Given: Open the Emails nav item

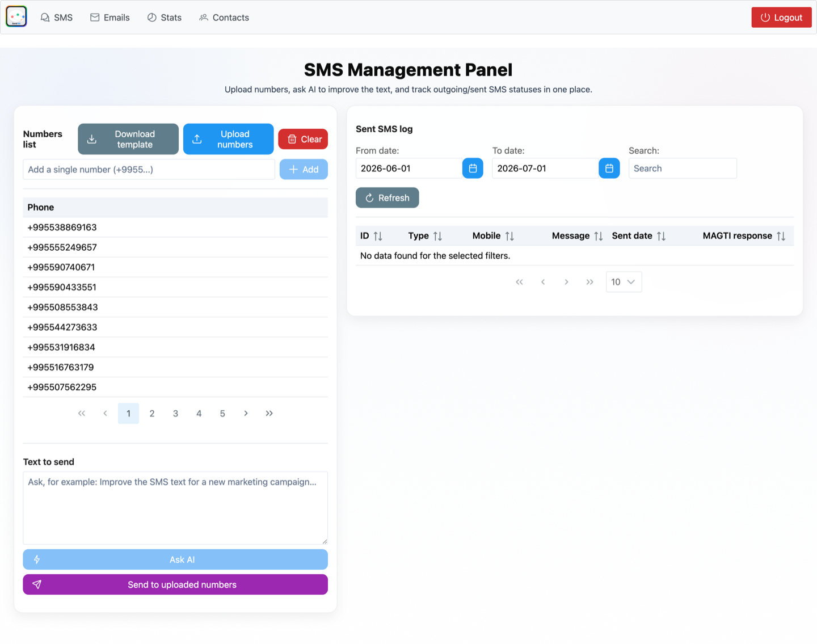Looking at the screenshot, I should 110,18.
